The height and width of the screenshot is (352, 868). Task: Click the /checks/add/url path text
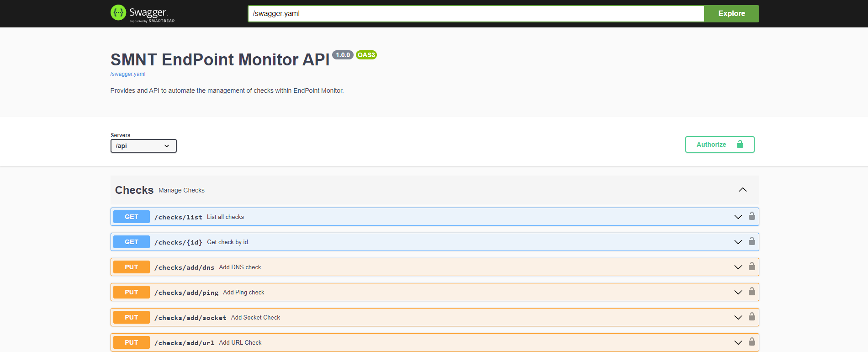(x=184, y=343)
